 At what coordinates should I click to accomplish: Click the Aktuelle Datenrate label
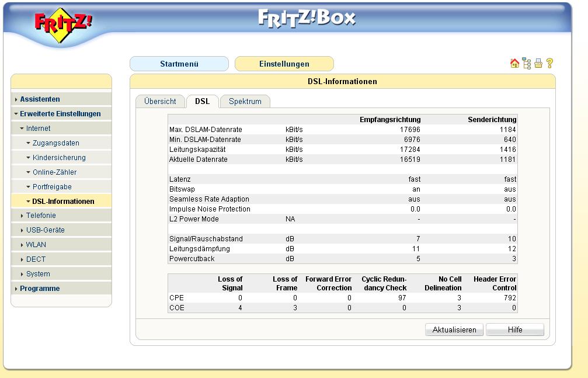tap(199, 159)
